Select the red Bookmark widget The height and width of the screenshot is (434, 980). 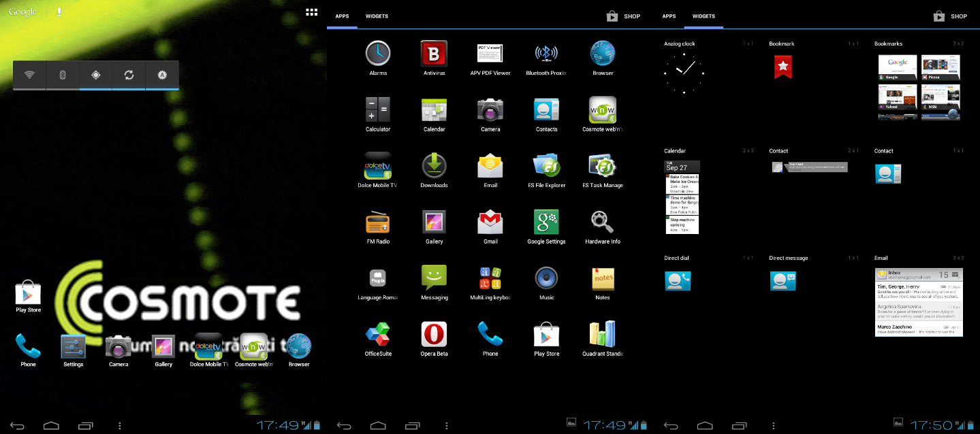point(783,67)
